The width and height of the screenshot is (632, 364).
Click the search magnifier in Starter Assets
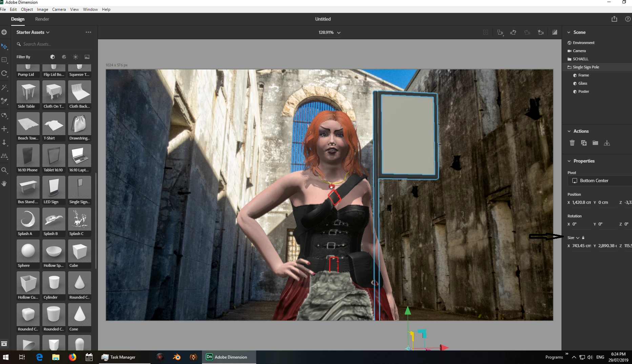19,44
